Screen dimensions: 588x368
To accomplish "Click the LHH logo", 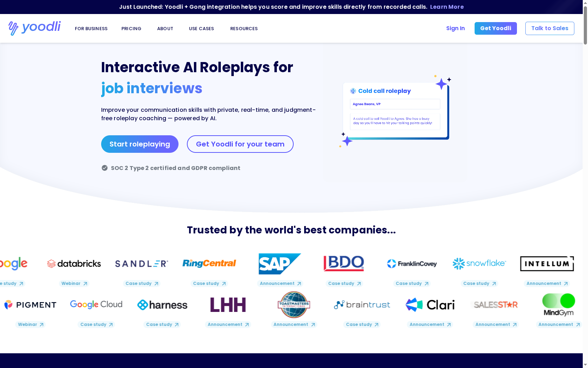I will (x=227, y=305).
